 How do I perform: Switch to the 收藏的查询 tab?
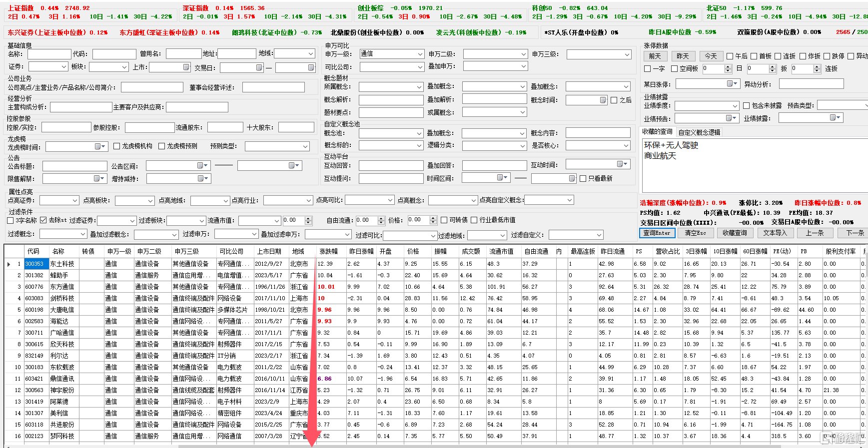pos(657,132)
